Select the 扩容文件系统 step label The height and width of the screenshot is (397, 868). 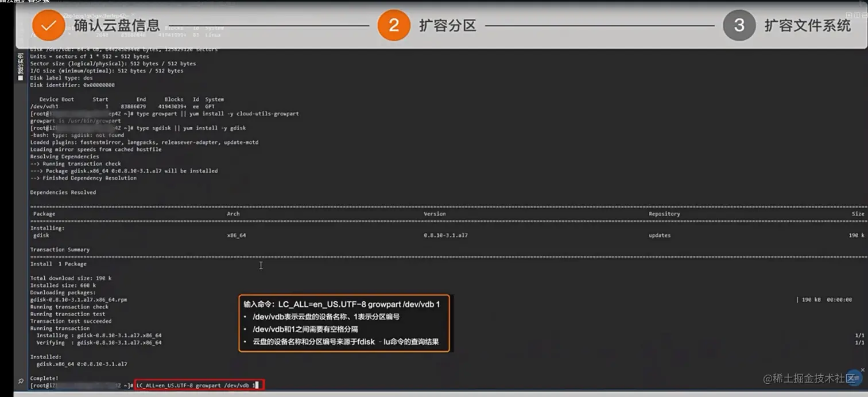pos(808,25)
